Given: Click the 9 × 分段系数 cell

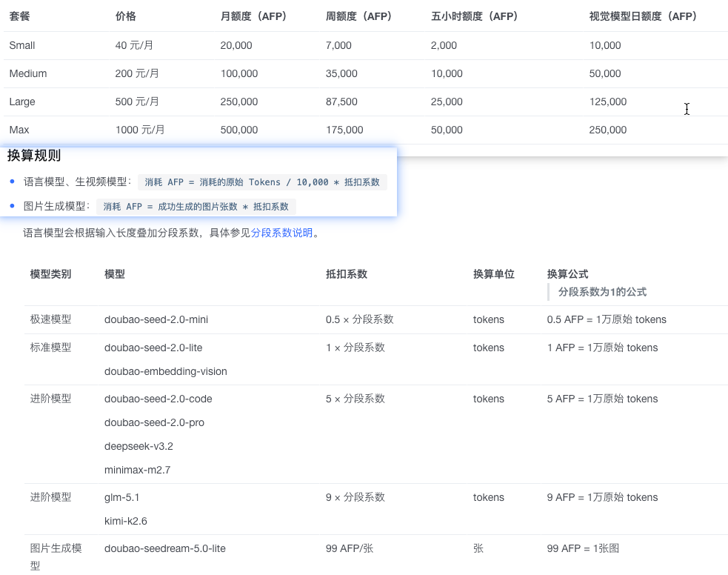Looking at the screenshot, I should 355,497.
